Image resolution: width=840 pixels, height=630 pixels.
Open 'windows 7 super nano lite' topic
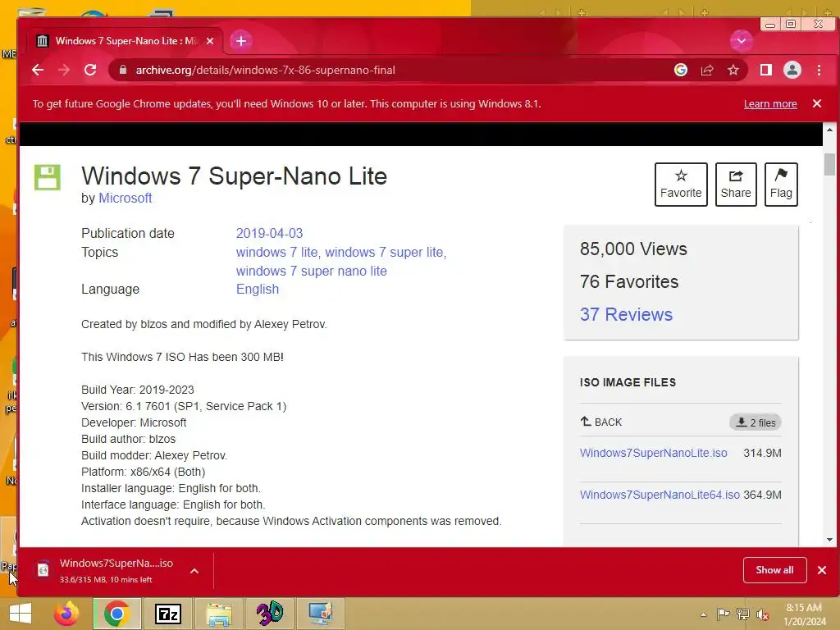(311, 271)
